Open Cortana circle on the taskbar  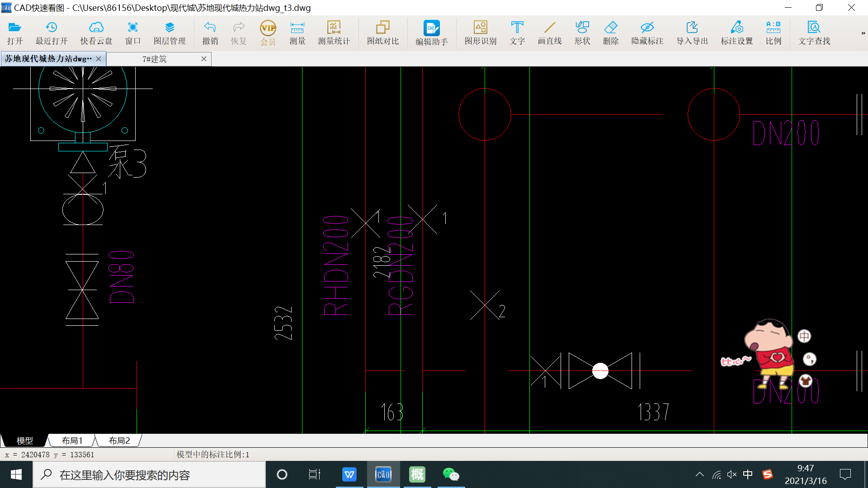282,474
